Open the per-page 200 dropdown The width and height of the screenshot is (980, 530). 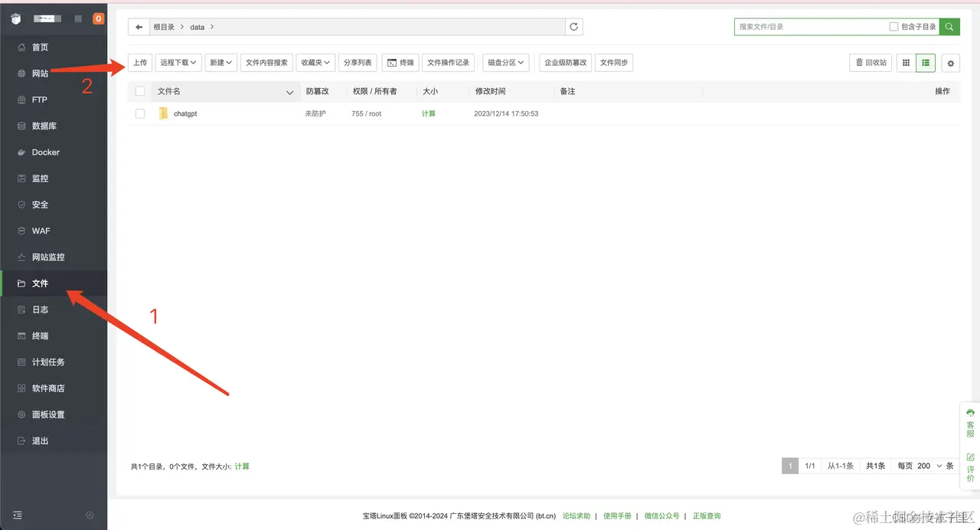(929, 466)
